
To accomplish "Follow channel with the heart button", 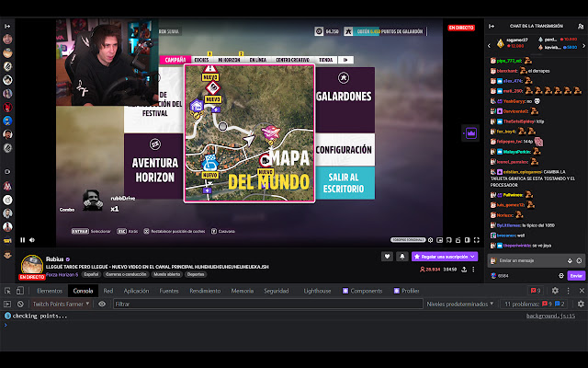I will tap(387, 257).
